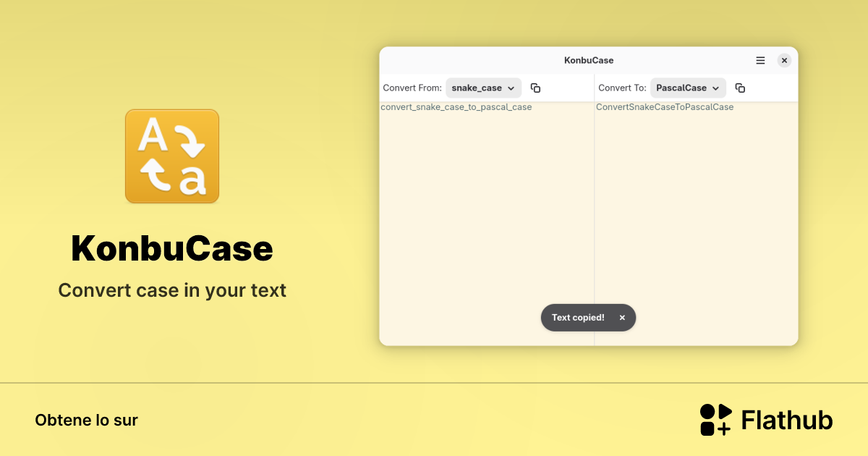Click the Convert case in your text tagline
Viewport: 868px width, 456px height.
pos(171,290)
